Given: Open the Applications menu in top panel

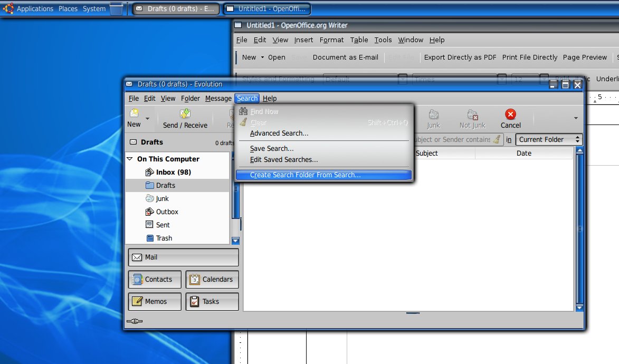Looking at the screenshot, I should pos(35,8).
